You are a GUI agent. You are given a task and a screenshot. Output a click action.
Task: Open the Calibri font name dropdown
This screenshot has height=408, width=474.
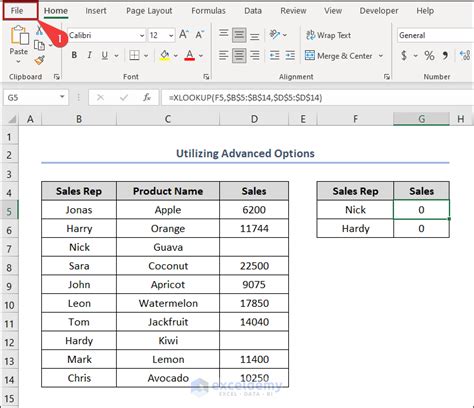point(142,35)
